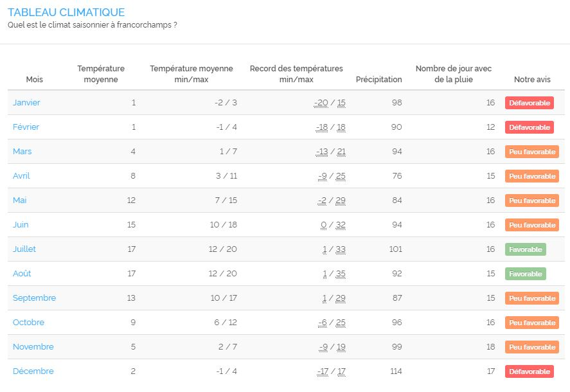
Task: Click the Défavorable badge in Décembre row
Action: point(529,371)
